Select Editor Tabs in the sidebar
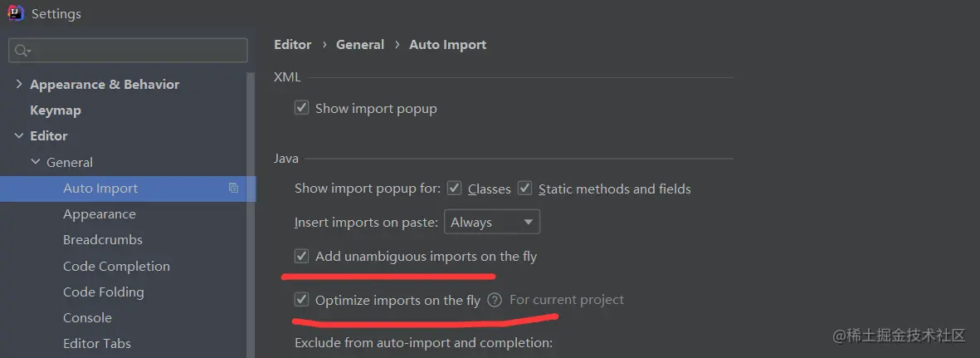The height and width of the screenshot is (358, 980). click(97, 343)
